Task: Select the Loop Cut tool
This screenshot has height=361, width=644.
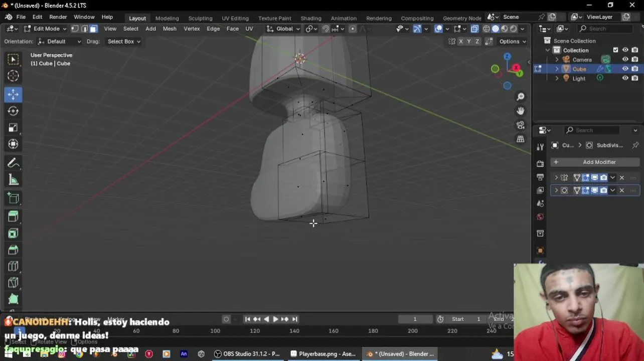Action: coord(13,266)
